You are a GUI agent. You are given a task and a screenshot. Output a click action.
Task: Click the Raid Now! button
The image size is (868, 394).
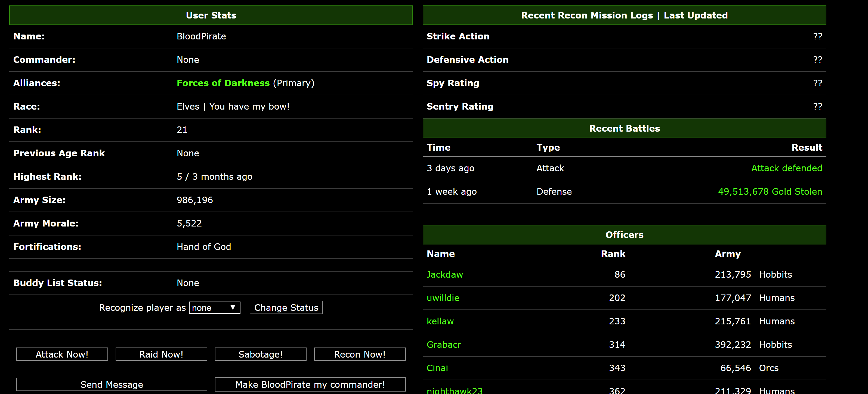161,354
